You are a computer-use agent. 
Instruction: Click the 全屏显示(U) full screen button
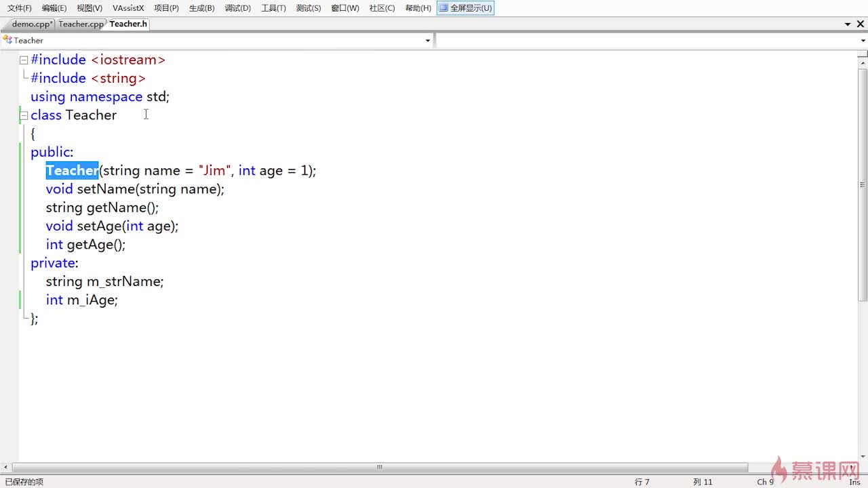466,8
